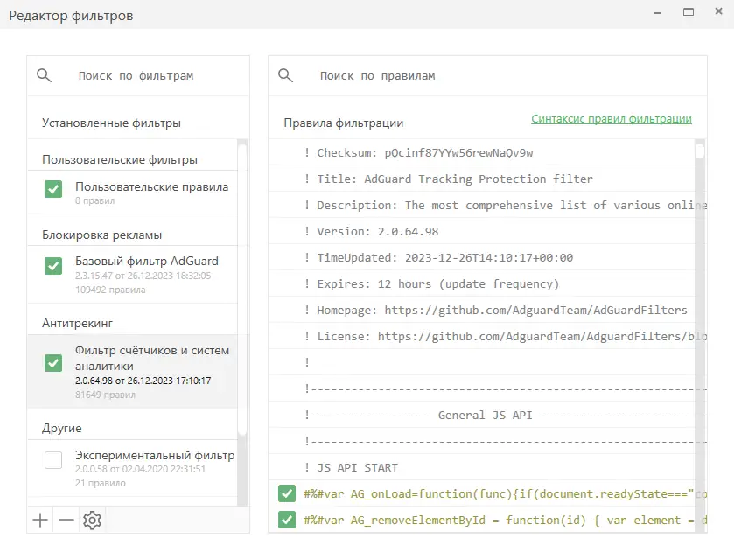Open Синтаксис правил фильтрации link
734x560 pixels.
point(611,119)
